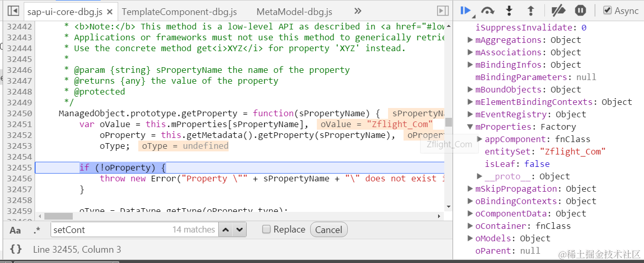
Task: Expand mElementBindingContexts object
Action: pos(470,102)
